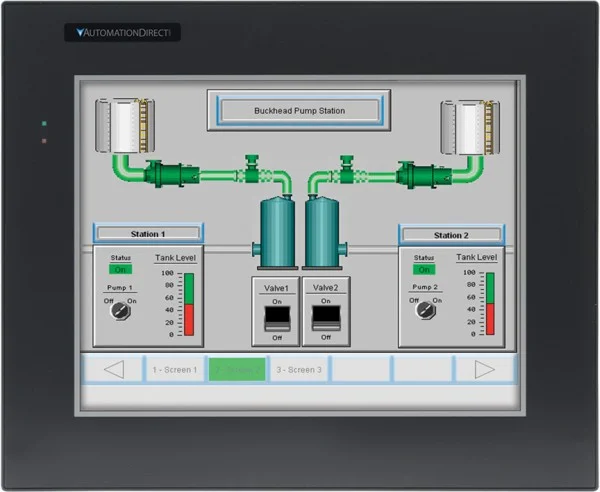The image size is (600, 492).
Task: Flip the Valve1 rocker switch
Action: pos(277,318)
